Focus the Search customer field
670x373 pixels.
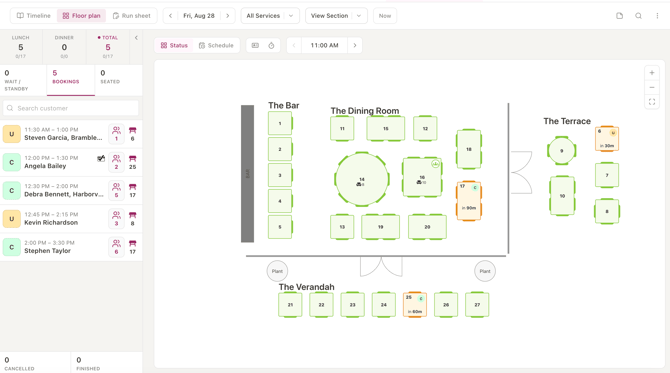[x=71, y=108]
